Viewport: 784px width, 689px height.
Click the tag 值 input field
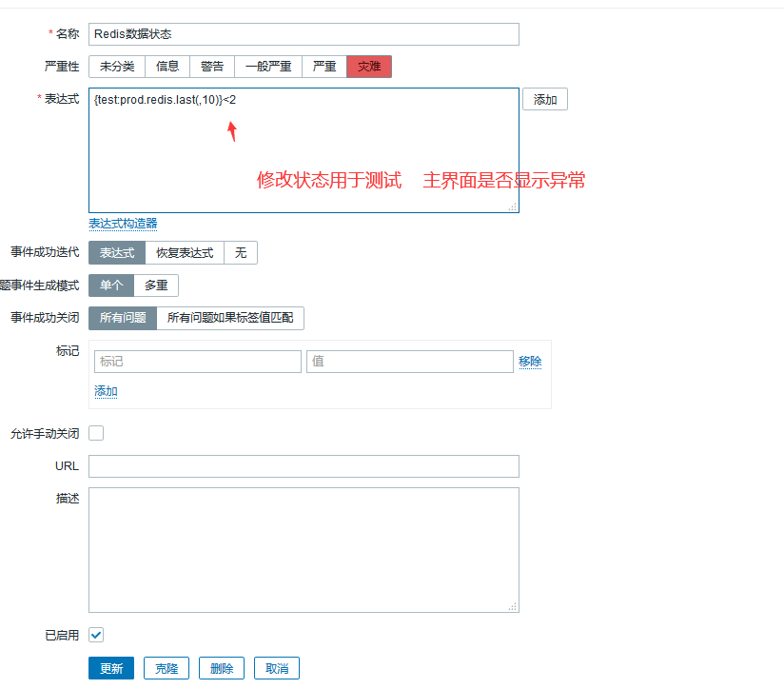409,362
